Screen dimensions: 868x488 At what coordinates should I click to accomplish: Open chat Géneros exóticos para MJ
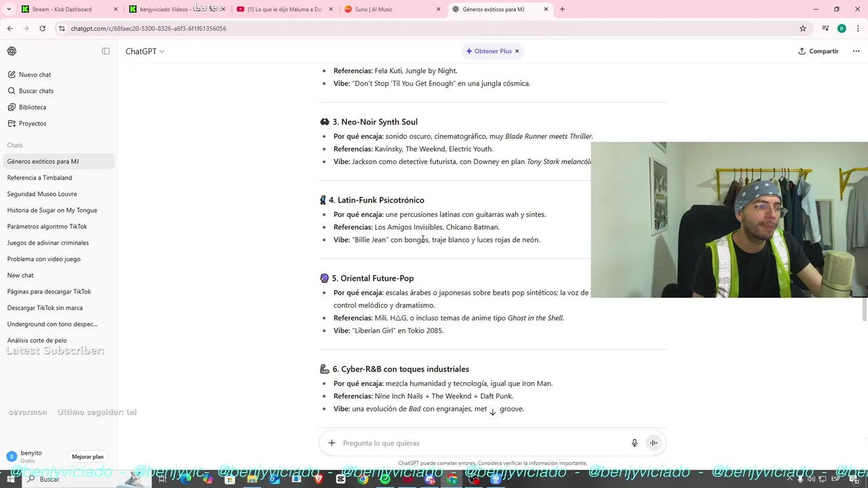(x=58, y=161)
